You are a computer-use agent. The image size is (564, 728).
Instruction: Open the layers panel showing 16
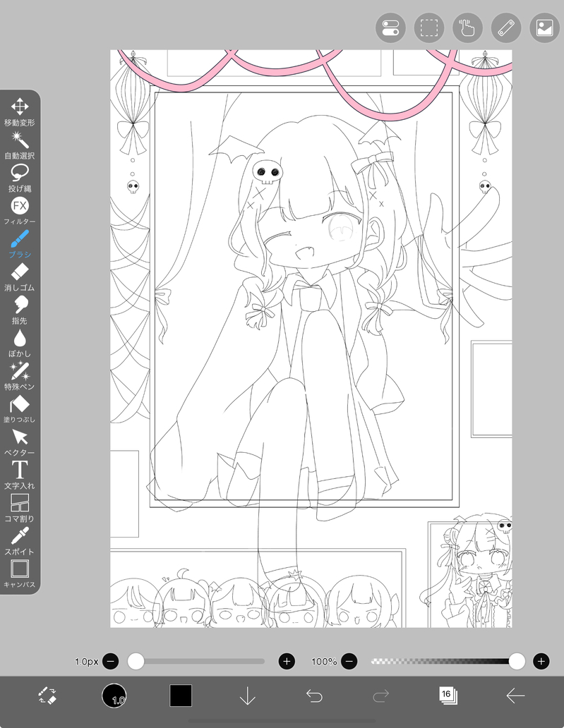click(x=448, y=696)
